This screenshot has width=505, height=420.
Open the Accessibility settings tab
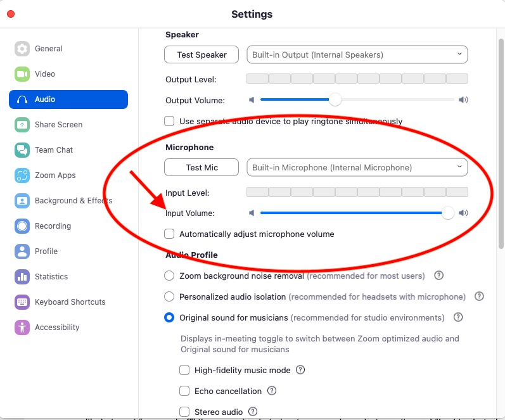tap(57, 328)
